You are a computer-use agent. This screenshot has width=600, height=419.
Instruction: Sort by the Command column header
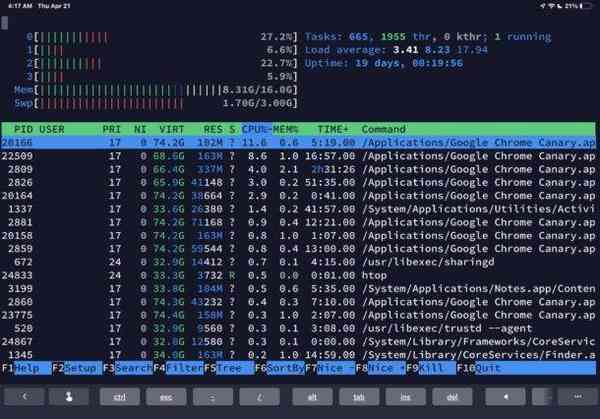click(383, 129)
